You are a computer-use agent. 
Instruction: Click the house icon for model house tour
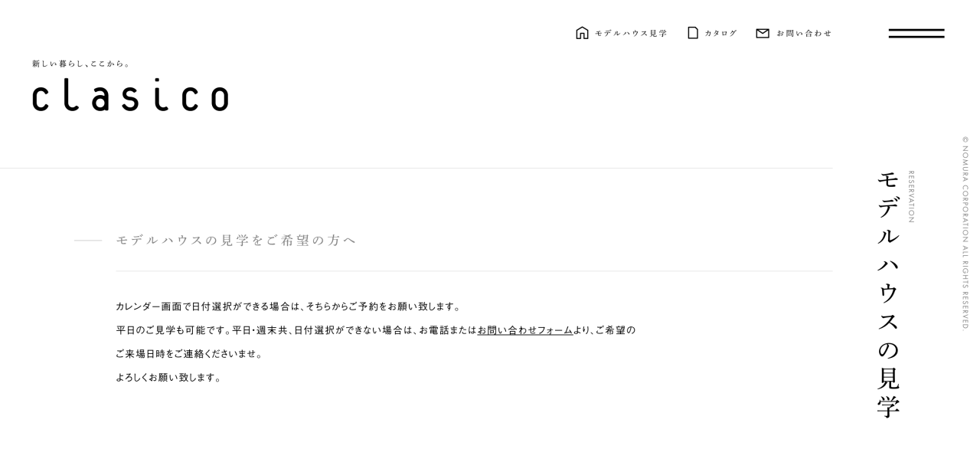pos(582,33)
